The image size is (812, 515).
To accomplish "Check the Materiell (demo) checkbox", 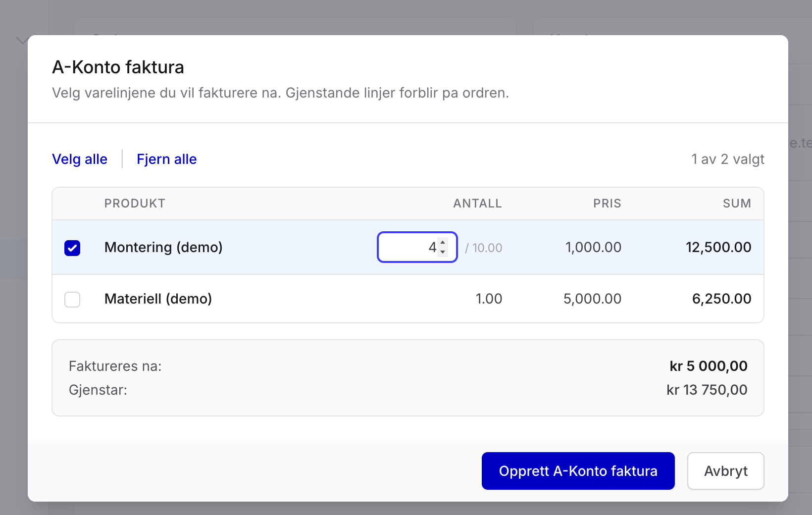I will coord(72,299).
